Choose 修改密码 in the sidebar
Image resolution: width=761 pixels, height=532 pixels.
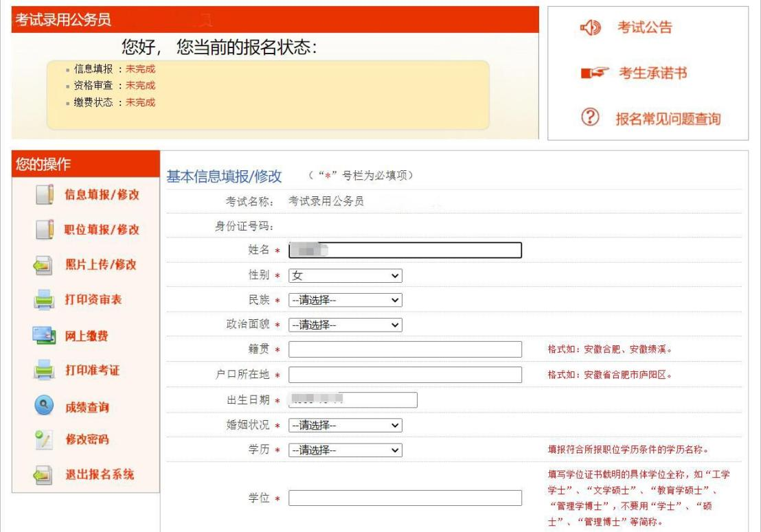(87, 439)
